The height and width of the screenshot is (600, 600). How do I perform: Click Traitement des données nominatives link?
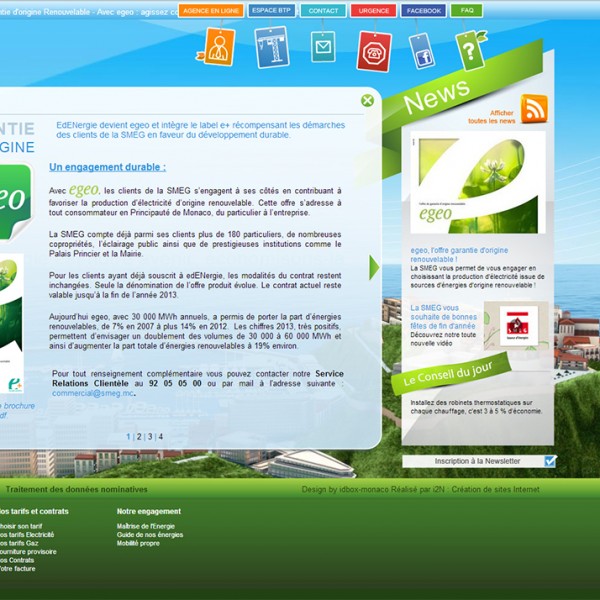pyautogui.click(x=76, y=490)
